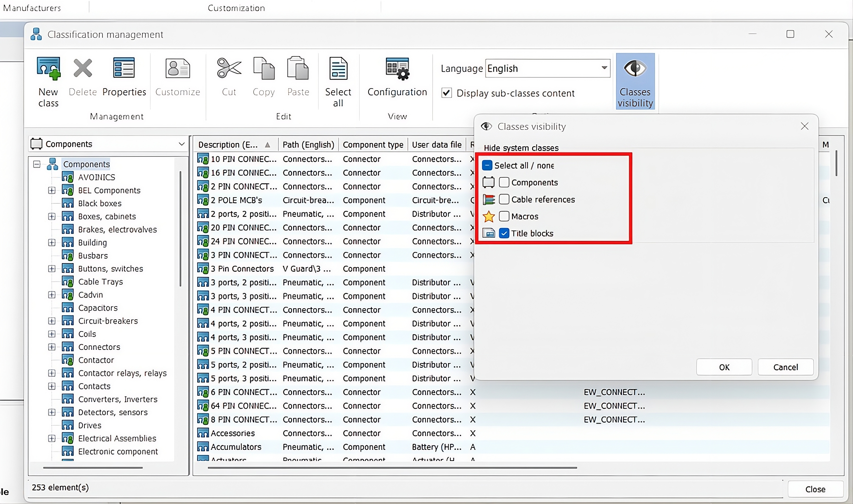The image size is (853, 504).
Task: Sort by Component type column header
Action: tap(373, 144)
